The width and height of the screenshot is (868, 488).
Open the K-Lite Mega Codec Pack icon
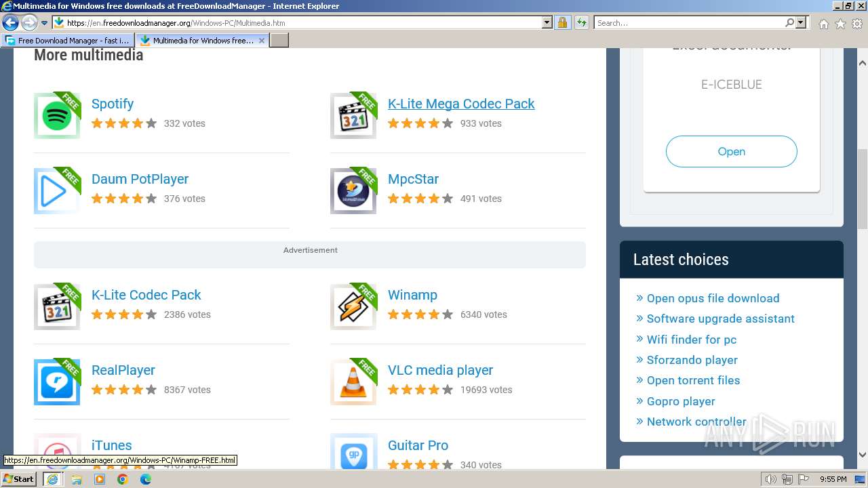pyautogui.click(x=353, y=116)
